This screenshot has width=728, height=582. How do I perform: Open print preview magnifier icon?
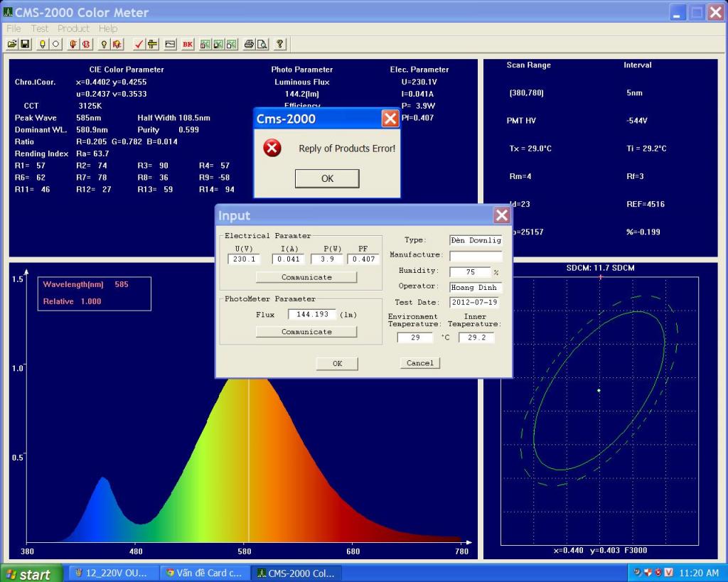[x=262, y=44]
